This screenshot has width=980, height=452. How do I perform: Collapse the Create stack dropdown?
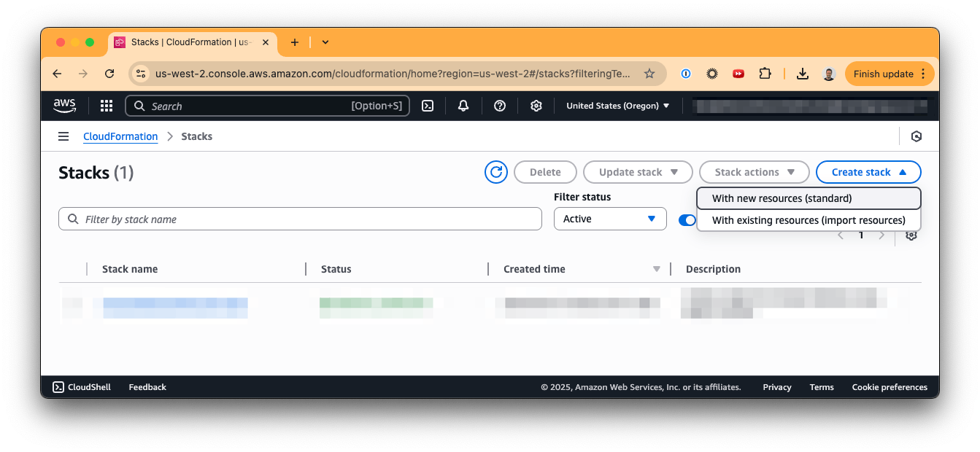[x=868, y=172]
